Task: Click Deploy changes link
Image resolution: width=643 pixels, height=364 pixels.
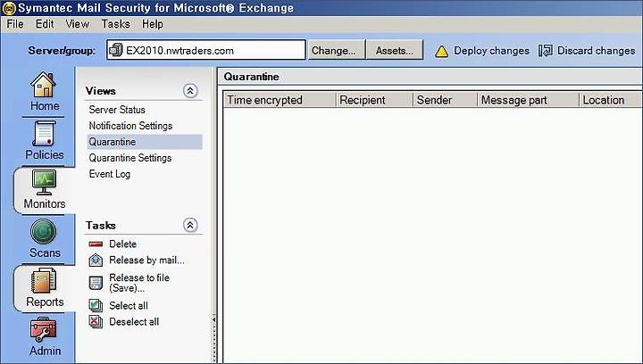Action: [491, 51]
